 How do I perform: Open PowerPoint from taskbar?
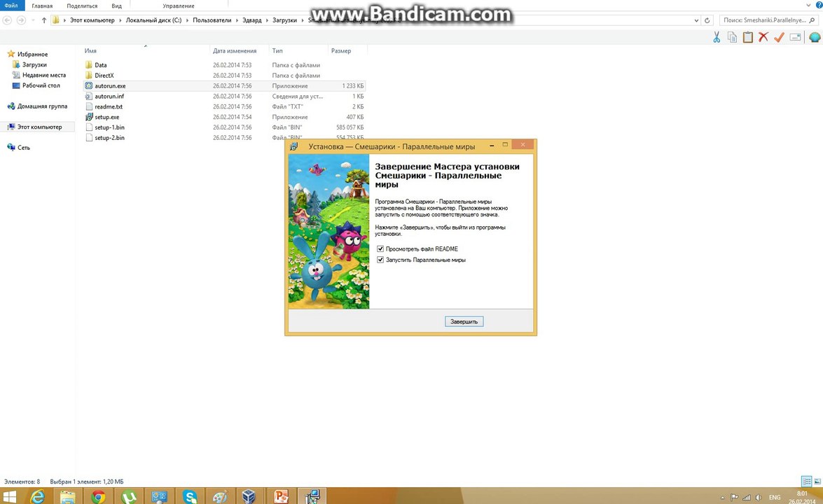[x=282, y=496]
